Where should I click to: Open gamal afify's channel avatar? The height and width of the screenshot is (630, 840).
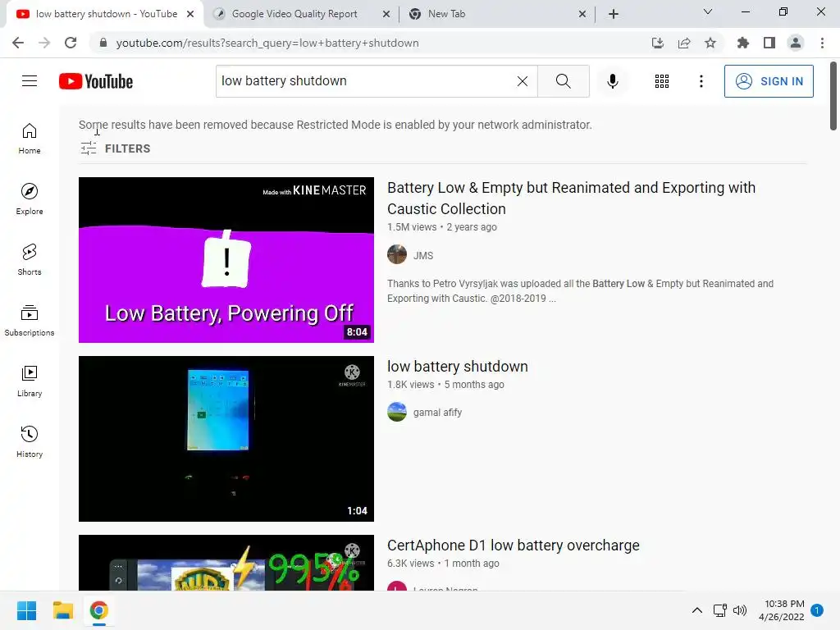click(x=397, y=412)
